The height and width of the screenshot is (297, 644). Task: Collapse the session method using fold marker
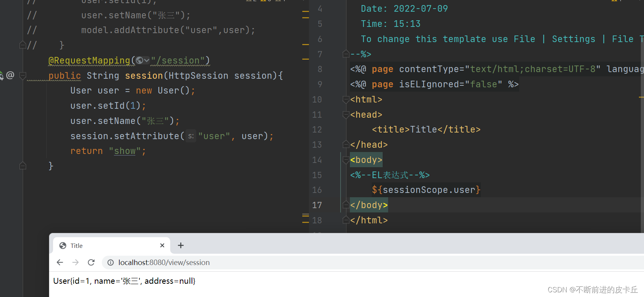[23, 76]
